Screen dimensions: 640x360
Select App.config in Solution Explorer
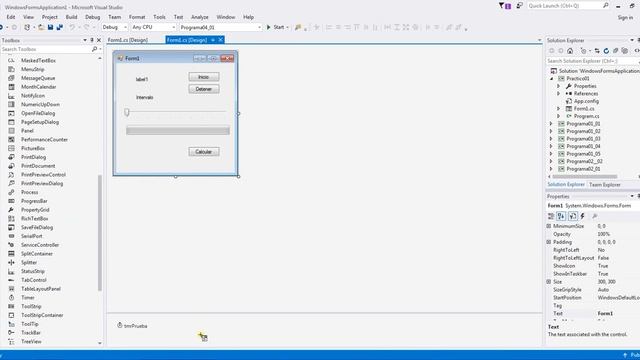click(x=586, y=101)
